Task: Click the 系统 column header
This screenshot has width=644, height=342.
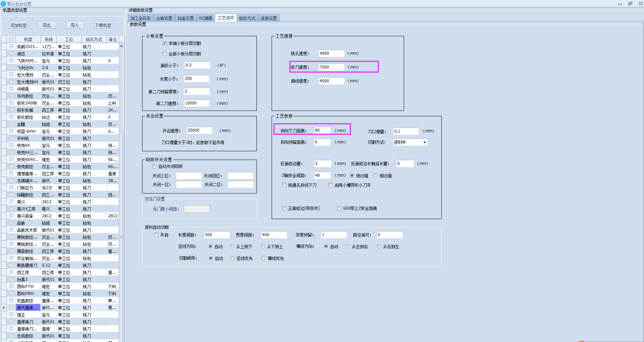Action: point(49,39)
